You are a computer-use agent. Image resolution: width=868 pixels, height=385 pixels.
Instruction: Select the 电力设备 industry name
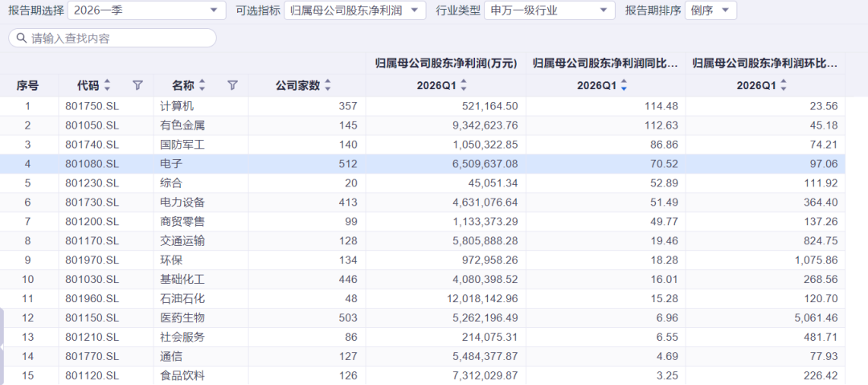pyautogui.click(x=182, y=203)
